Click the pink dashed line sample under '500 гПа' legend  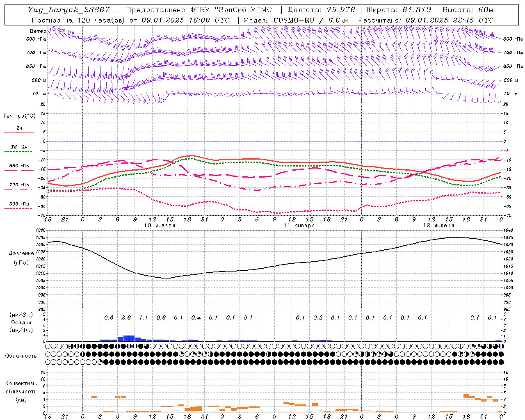point(18,209)
